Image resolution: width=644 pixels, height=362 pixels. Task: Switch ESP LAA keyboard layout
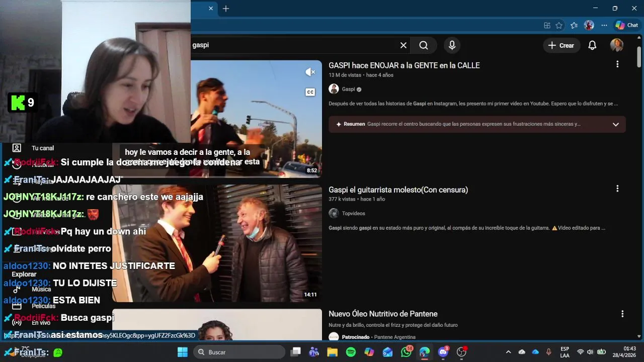point(565,352)
